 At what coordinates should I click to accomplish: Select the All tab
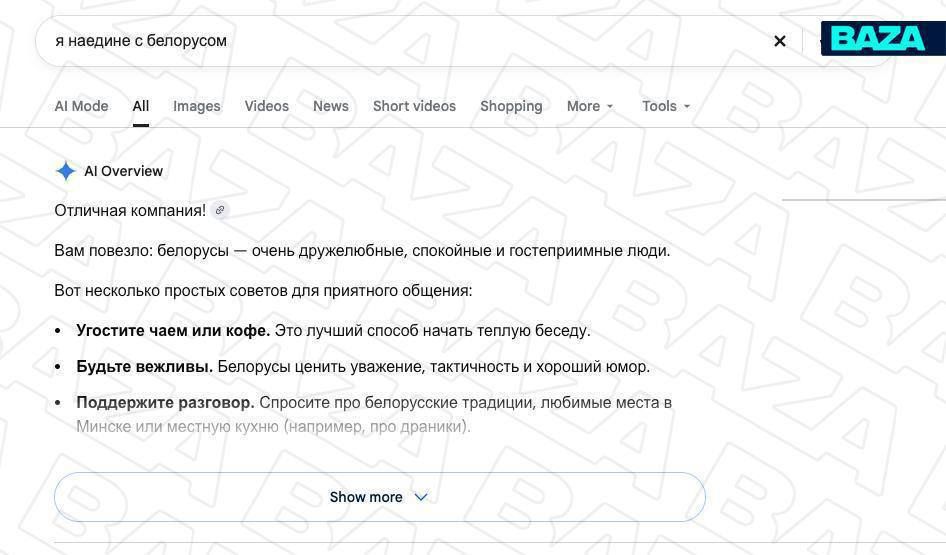(141, 106)
